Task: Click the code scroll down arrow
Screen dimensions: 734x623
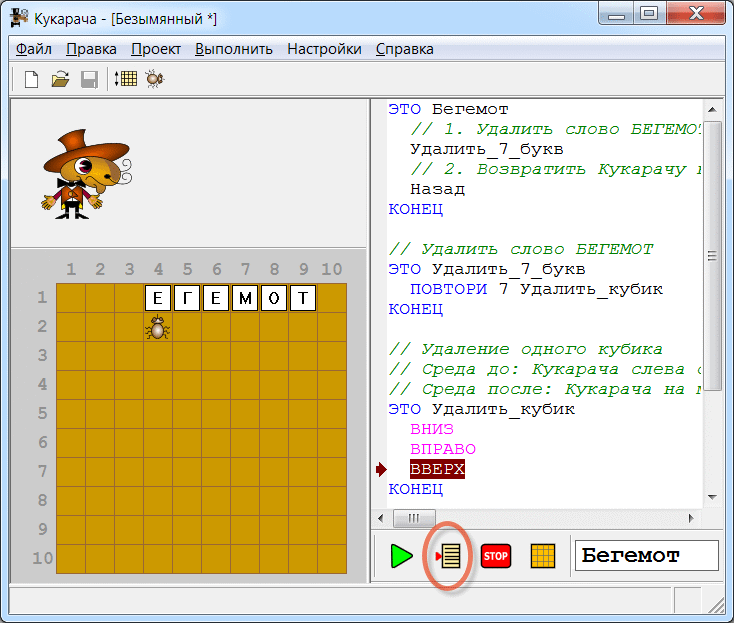Action: pyautogui.click(x=712, y=497)
